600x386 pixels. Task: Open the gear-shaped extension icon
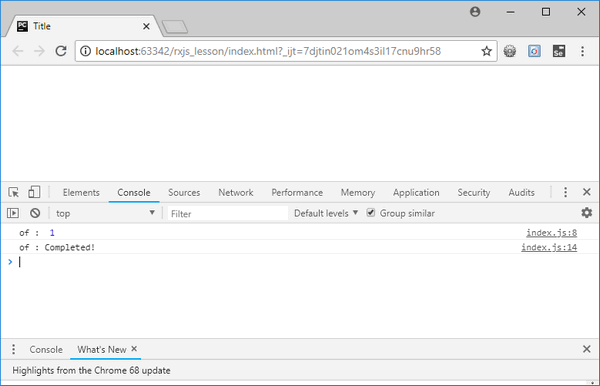pyautogui.click(x=510, y=51)
